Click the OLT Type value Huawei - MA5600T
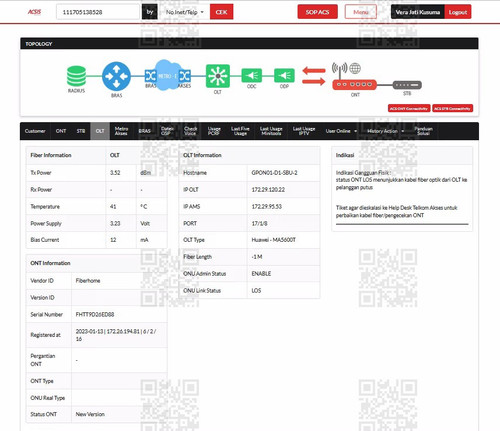 click(x=273, y=240)
